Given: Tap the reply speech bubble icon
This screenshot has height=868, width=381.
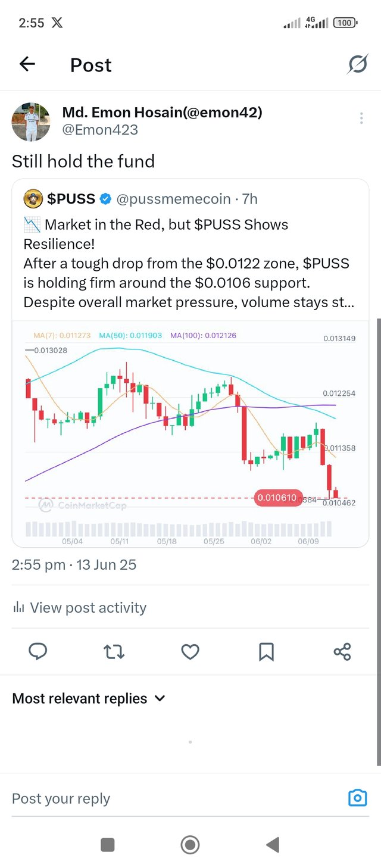Looking at the screenshot, I should (x=38, y=652).
